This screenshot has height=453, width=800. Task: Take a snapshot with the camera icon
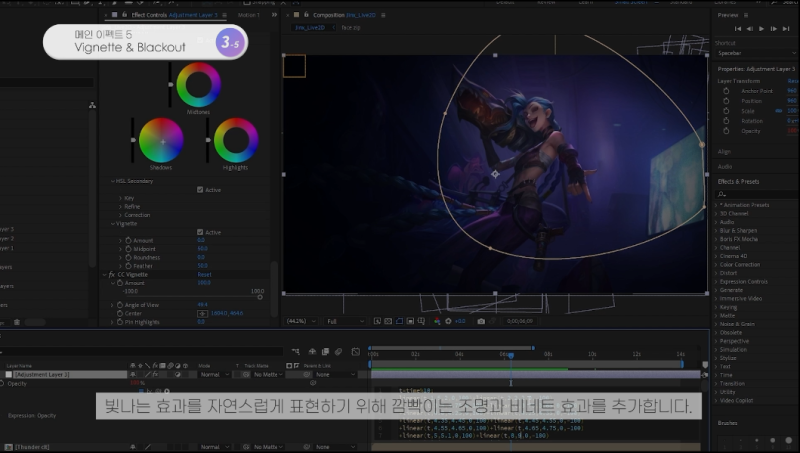(x=481, y=321)
